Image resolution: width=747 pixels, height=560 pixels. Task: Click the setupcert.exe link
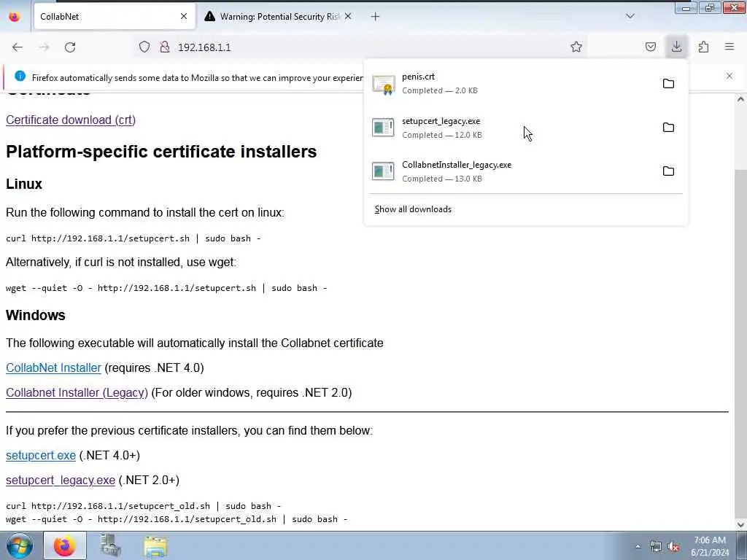(x=41, y=455)
